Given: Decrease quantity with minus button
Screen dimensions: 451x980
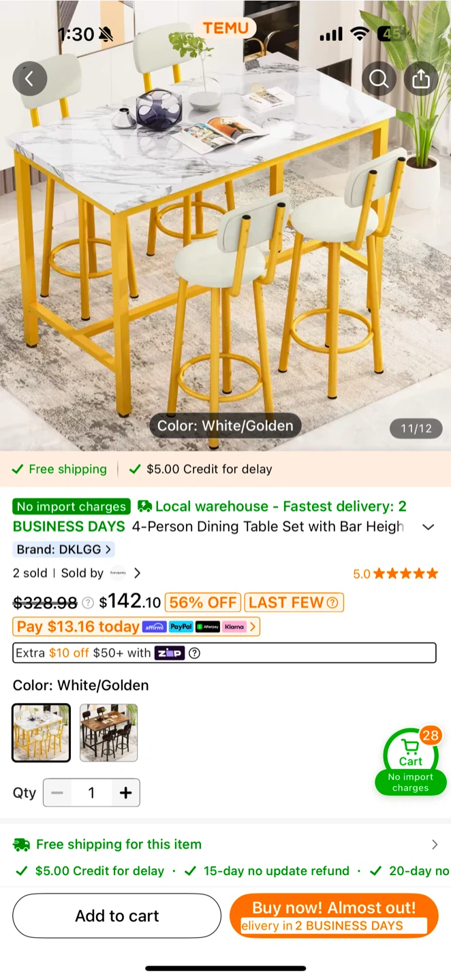Looking at the screenshot, I should tap(57, 793).
